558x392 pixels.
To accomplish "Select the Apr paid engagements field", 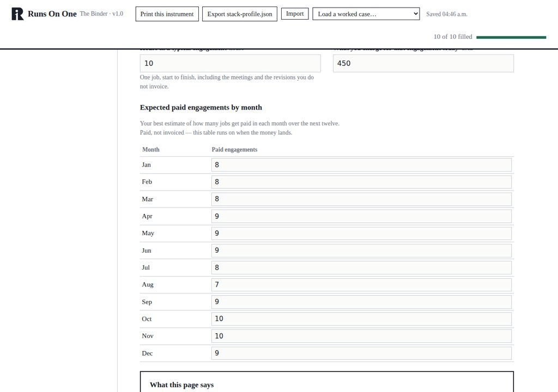I will point(362,216).
